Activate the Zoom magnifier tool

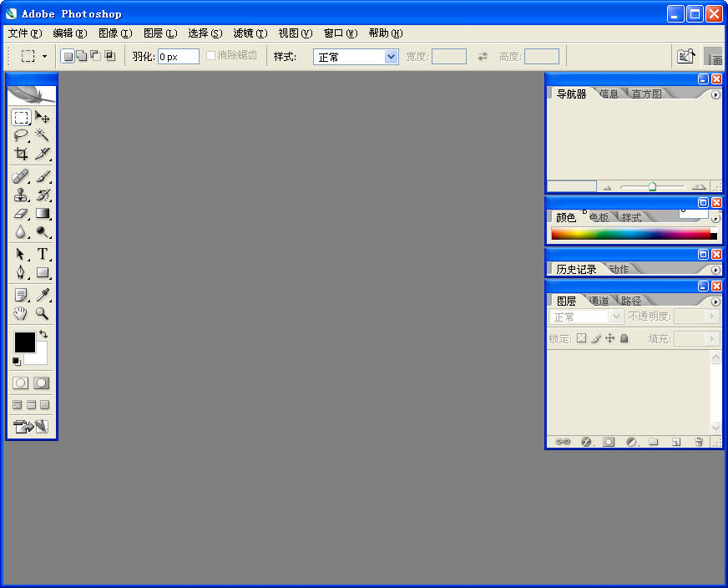point(42,314)
